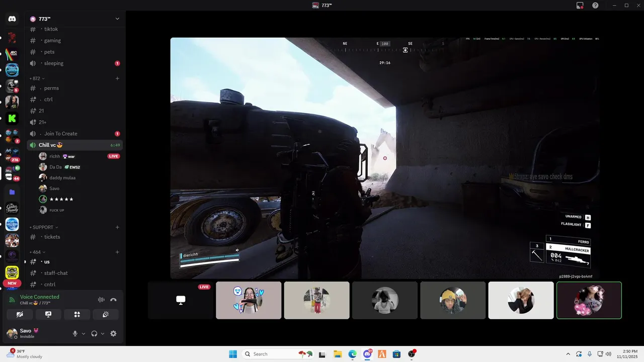644x362 pixels.
Task: Open the pets channel
Action: point(74,52)
